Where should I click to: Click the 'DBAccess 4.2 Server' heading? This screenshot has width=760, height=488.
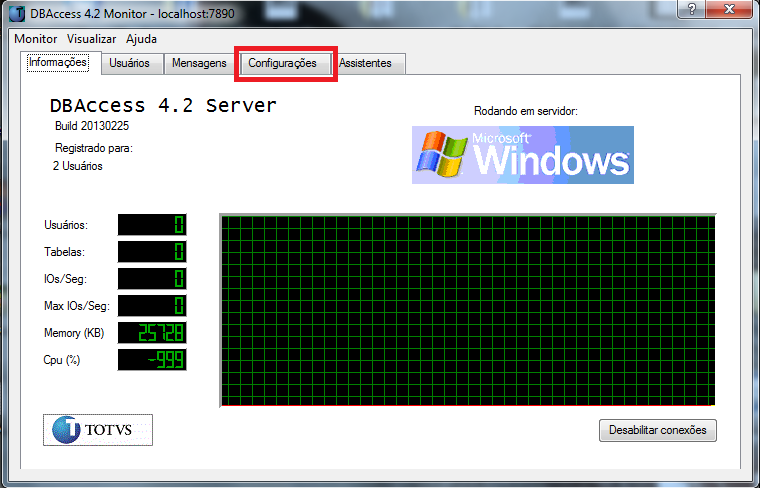pyautogui.click(x=163, y=105)
